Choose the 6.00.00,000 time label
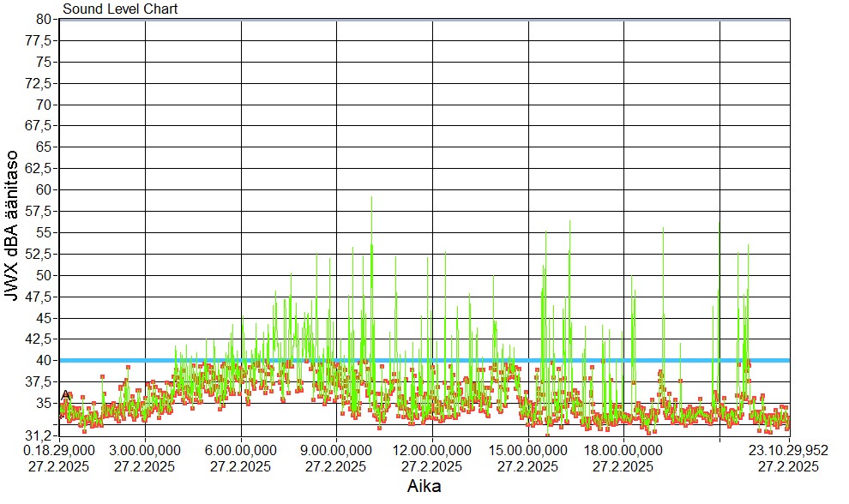The image size is (849, 504). click(x=240, y=450)
